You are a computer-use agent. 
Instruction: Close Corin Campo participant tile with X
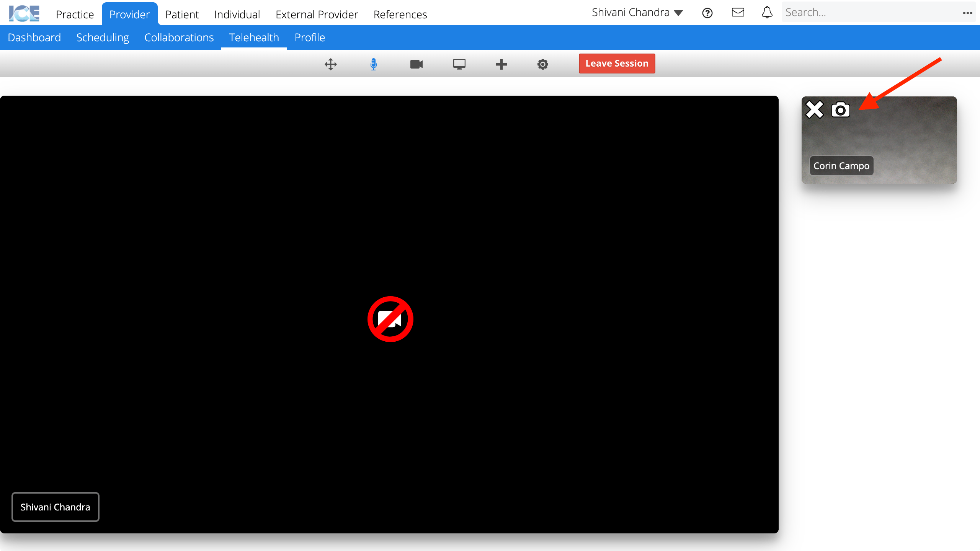(x=814, y=109)
